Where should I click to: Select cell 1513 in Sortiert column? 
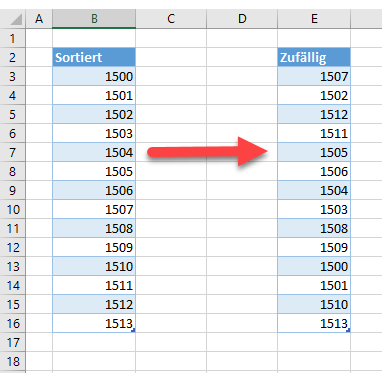pyautogui.click(x=94, y=323)
